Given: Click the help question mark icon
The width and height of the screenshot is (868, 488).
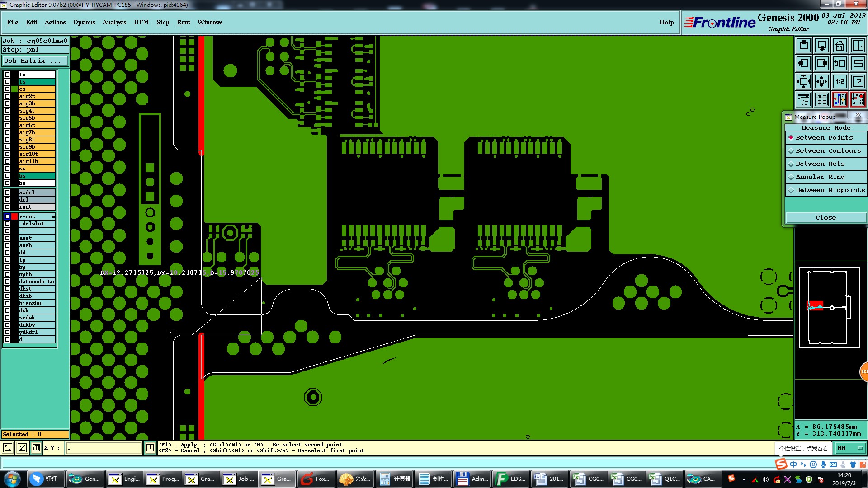Looking at the screenshot, I should pos(858,81).
